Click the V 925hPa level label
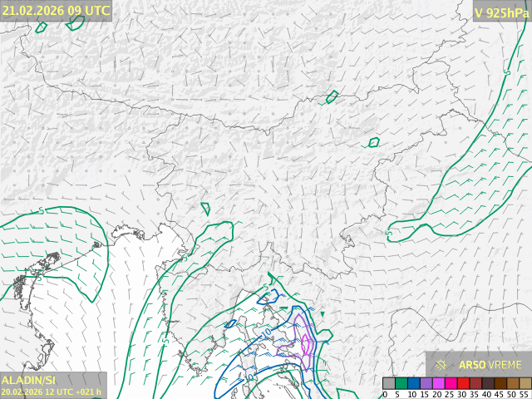 click(x=500, y=12)
